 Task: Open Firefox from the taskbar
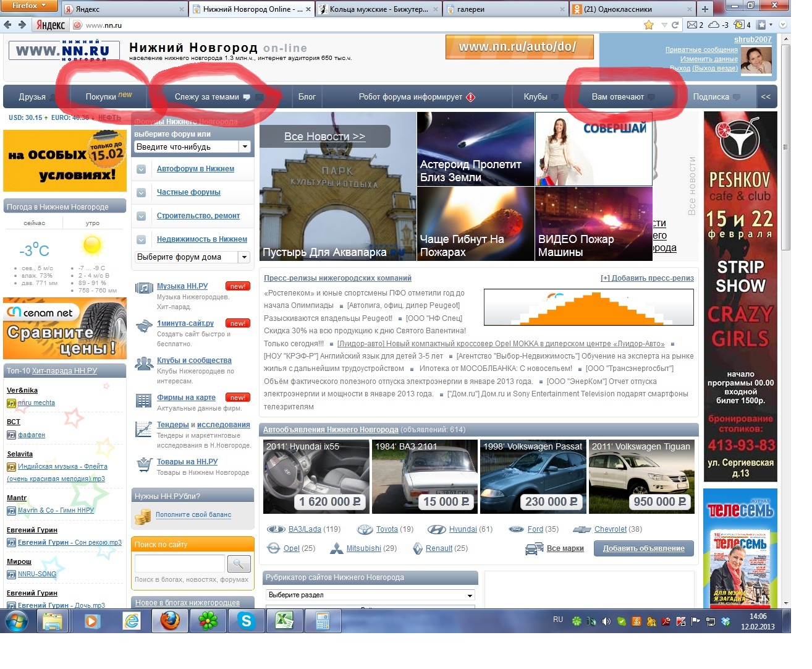(x=170, y=620)
